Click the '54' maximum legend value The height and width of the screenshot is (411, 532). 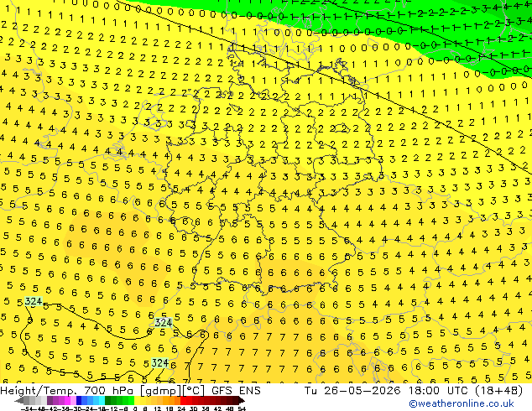[x=242, y=408]
